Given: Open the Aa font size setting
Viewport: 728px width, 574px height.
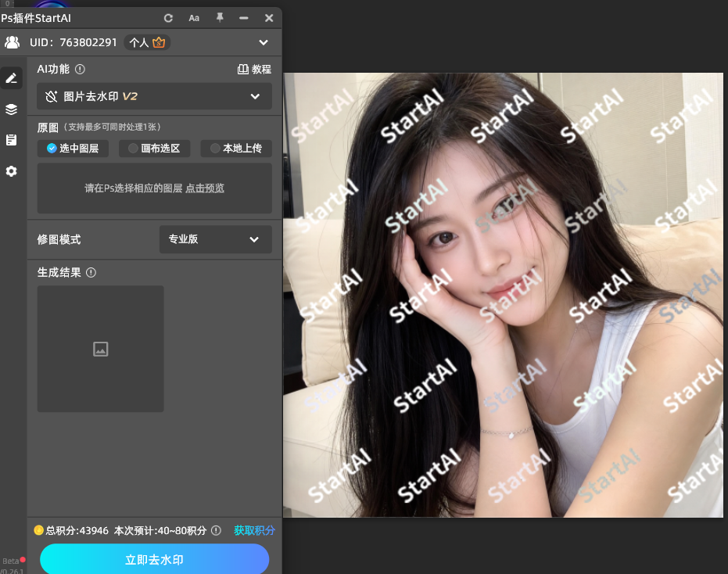Looking at the screenshot, I should [194, 18].
